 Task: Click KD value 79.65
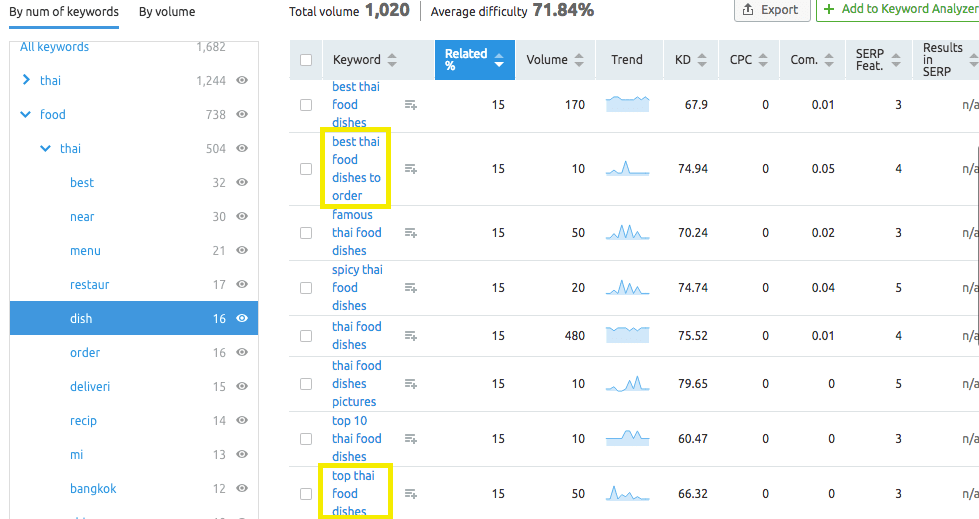pyautogui.click(x=693, y=383)
